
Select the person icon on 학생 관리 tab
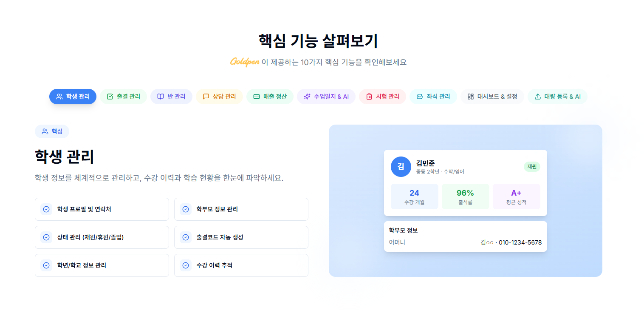(x=59, y=96)
